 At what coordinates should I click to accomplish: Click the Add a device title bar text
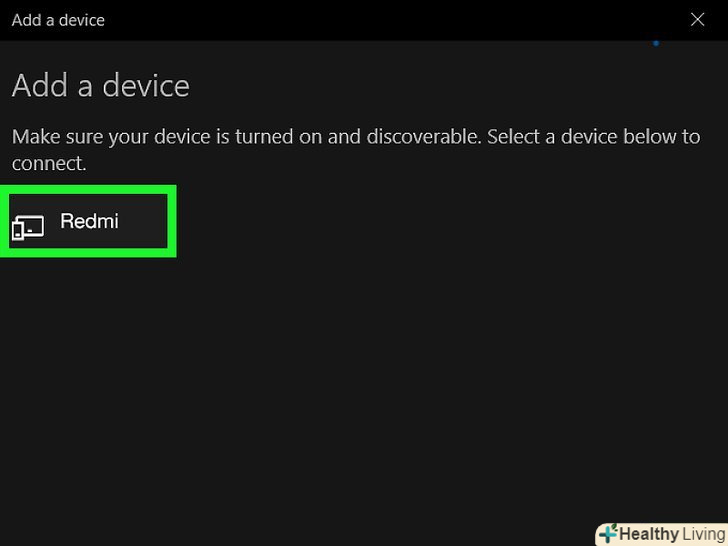pyautogui.click(x=58, y=20)
